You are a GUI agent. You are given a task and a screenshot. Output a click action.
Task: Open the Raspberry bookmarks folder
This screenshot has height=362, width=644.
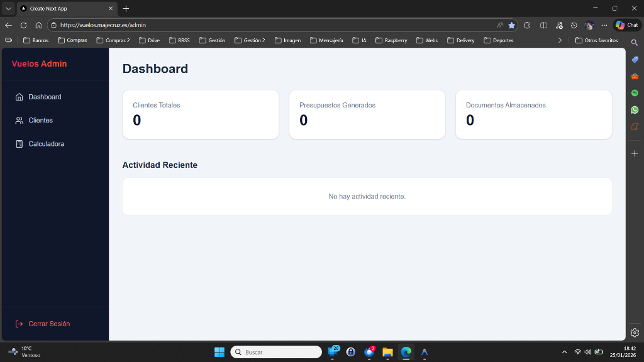tap(391, 40)
